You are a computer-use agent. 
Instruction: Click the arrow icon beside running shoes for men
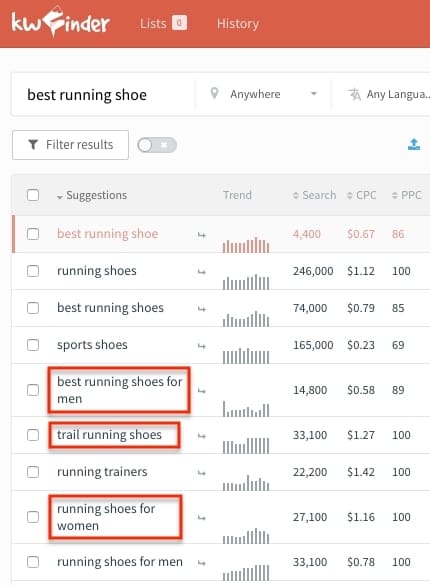[201, 563]
